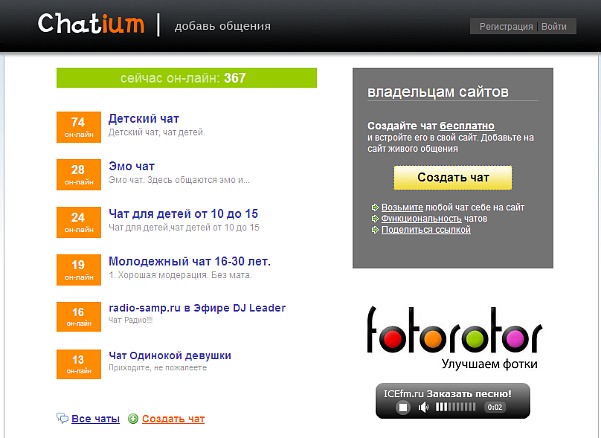Open the Эмо чат room
The height and width of the screenshot is (438, 601).
click(131, 166)
